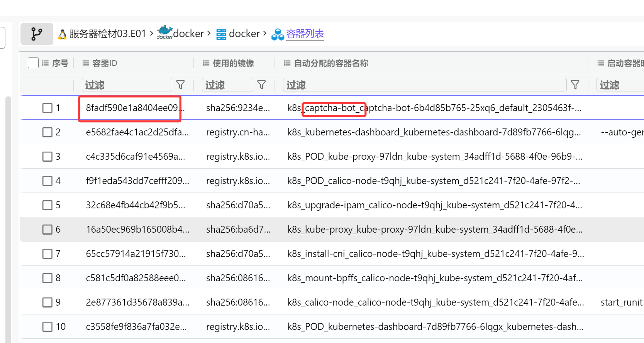The height and width of the screenshot is (343, 644).
Task: Click the k8s_kubernetes-dashboard container name cell
Action: (x=434, y=132)
